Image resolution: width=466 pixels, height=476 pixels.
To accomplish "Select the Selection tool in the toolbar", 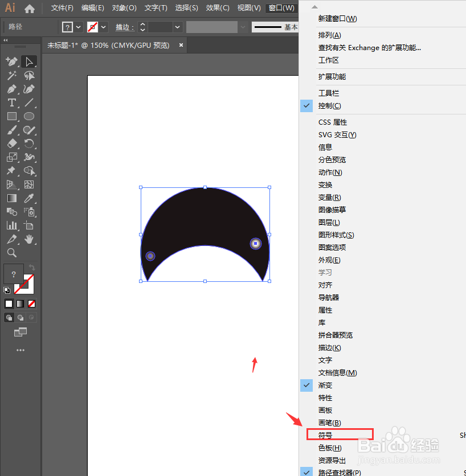I will [30, 61].
